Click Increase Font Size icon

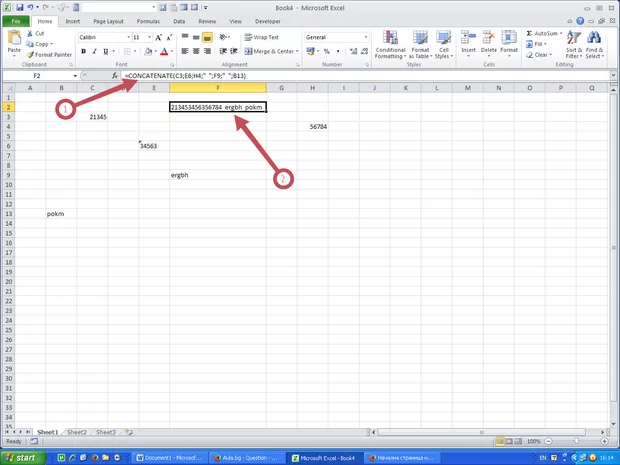pyautogui.click(x=158, y=38)
